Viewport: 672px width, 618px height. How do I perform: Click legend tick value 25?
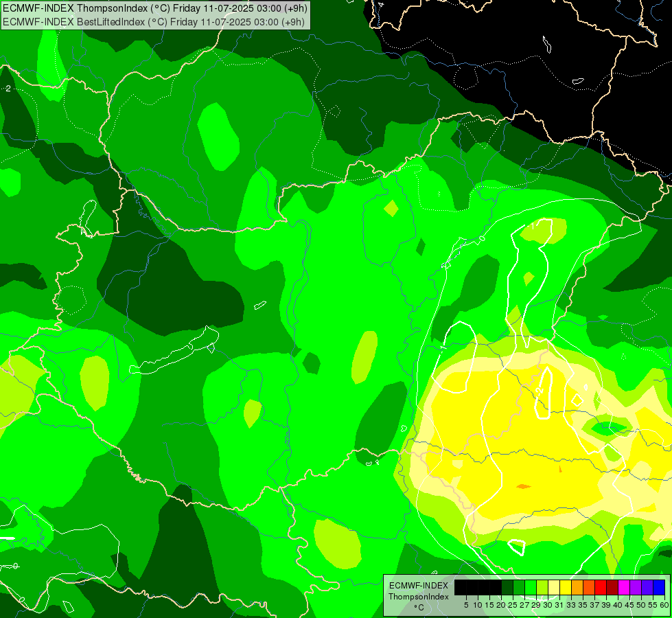tap(513, 605)
